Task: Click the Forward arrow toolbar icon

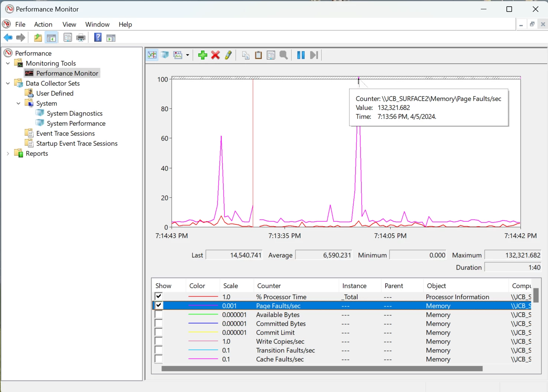Action: pos(21,37)
